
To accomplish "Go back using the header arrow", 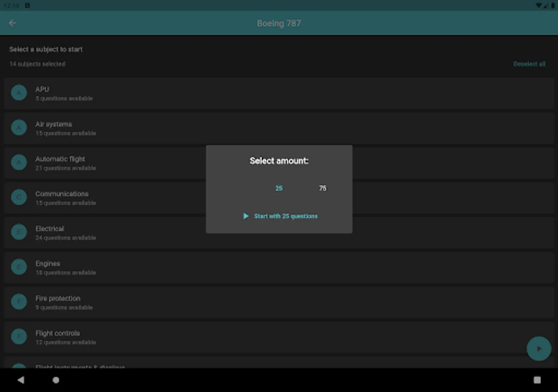I will click(12, 23).
